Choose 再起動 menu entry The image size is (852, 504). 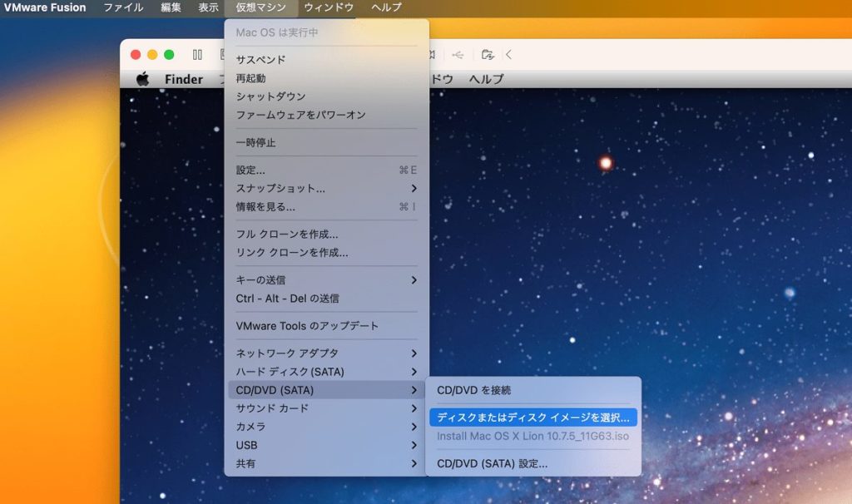click(326, 78)
